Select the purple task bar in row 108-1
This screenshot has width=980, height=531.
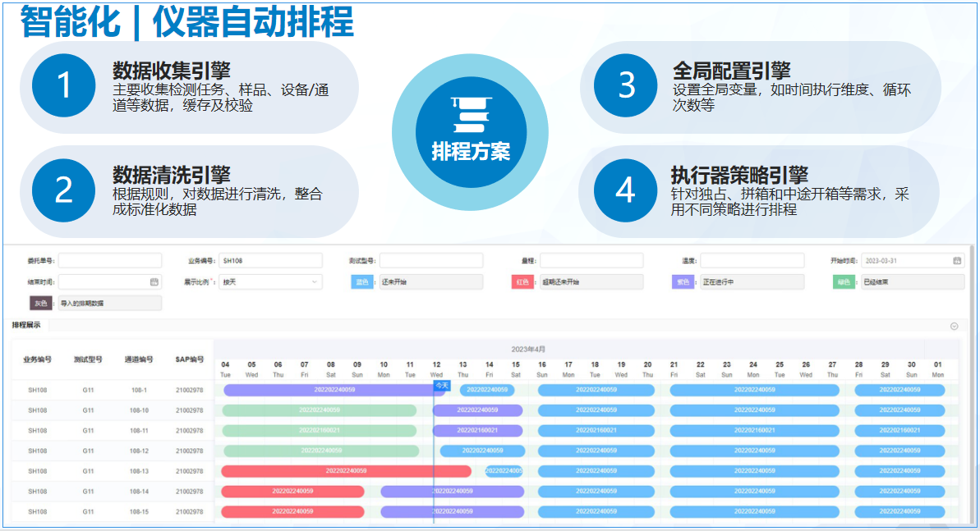(329, 390)
